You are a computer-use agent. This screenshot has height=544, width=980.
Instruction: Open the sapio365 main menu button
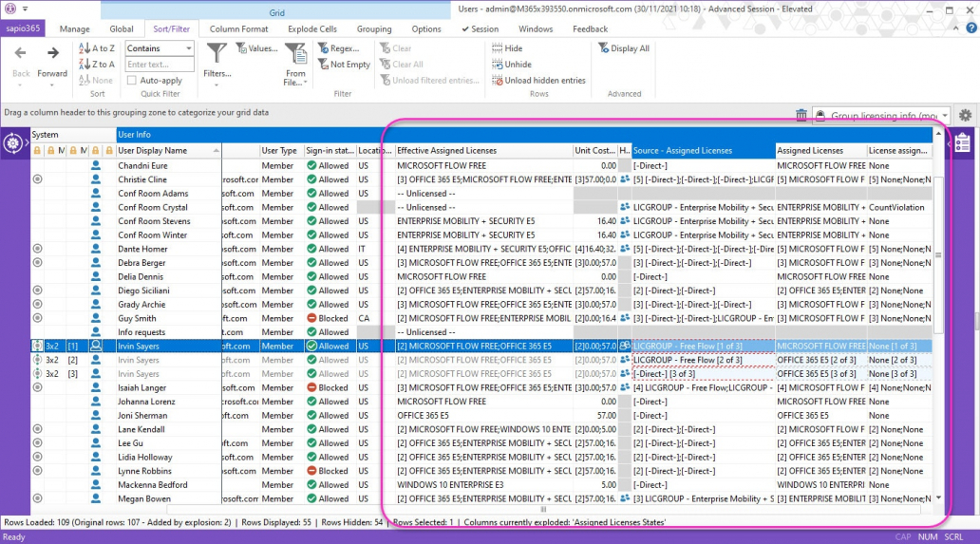coord(23,28)
